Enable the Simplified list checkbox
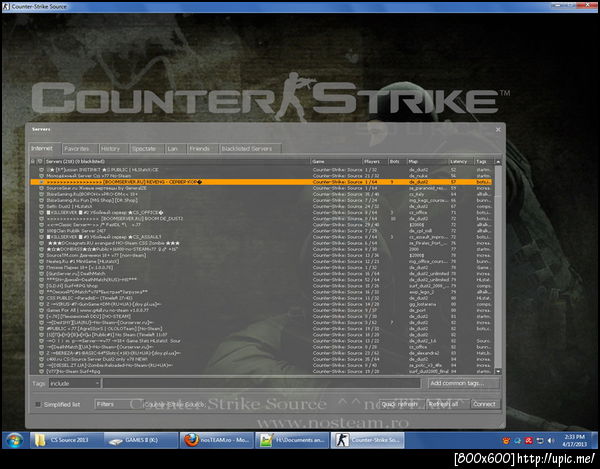 pyautogui.click(x=38, y=404)
